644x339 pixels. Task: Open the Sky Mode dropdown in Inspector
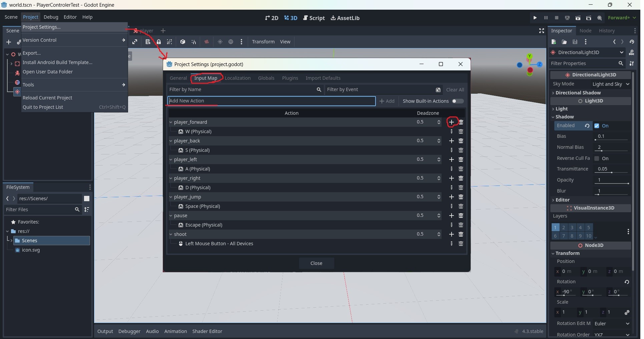(x=611, y=84)
